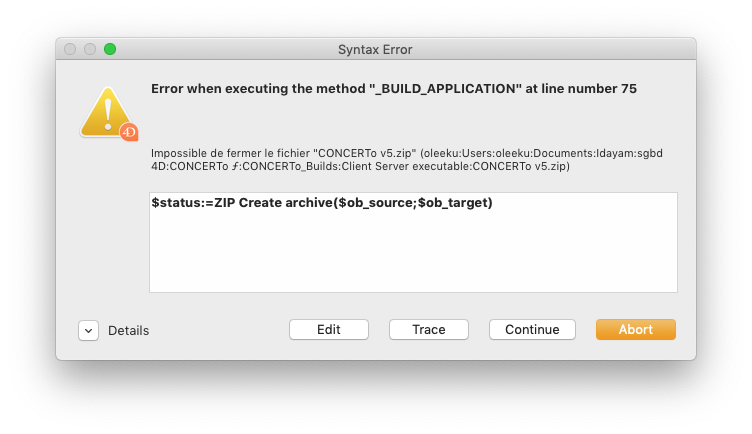Choose Continue to resume execution
Screen dimensions: 752x434
click(531, 329)
